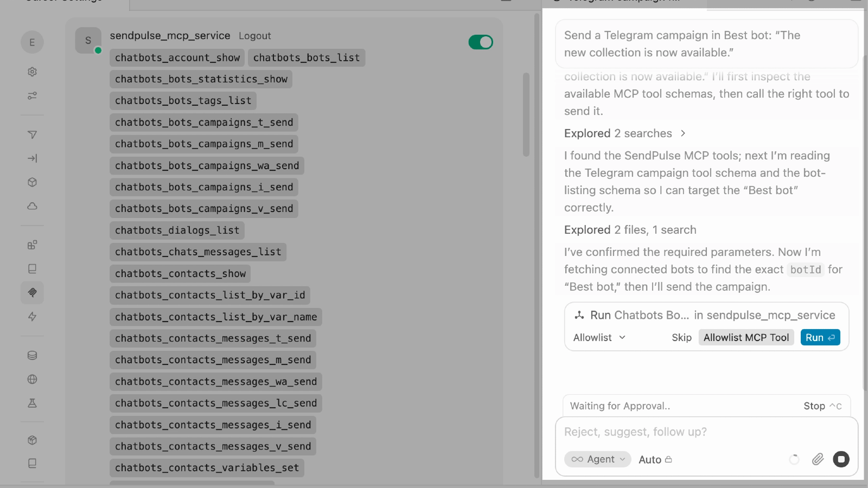
Task: Open the Tab arrow-to-bar sidebar icon
Action: [32, 158]
